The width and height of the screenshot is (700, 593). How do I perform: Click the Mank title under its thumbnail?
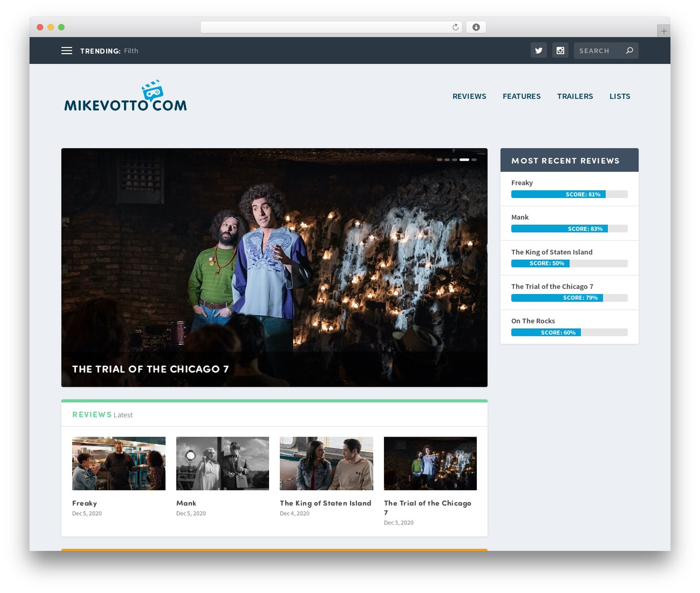186,503
